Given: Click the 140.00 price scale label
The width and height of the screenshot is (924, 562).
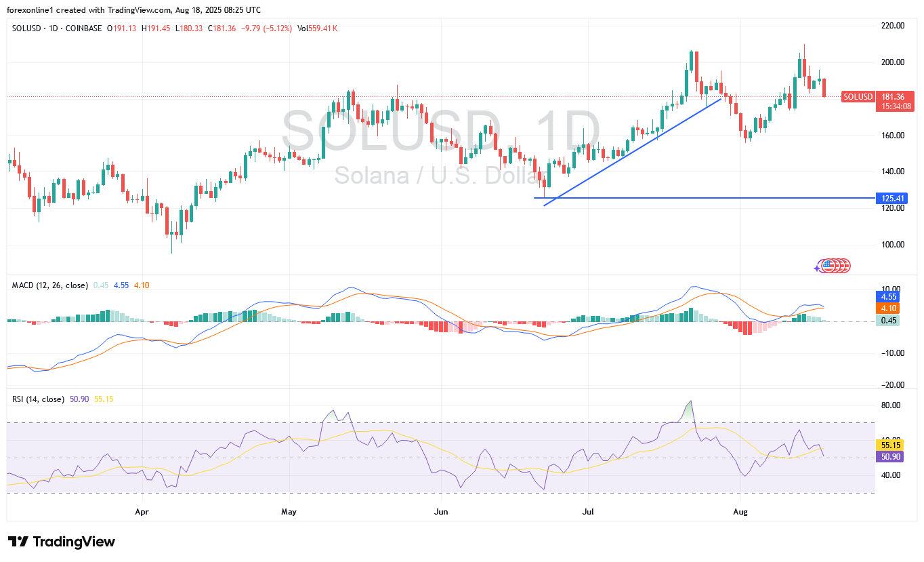Looking at the screenshot, I should click(x=892, y=172).
